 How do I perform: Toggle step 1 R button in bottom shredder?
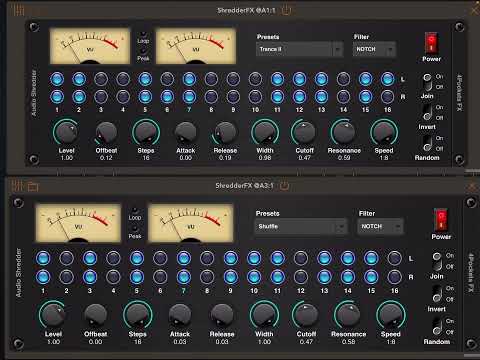click(x=43, y=277)
